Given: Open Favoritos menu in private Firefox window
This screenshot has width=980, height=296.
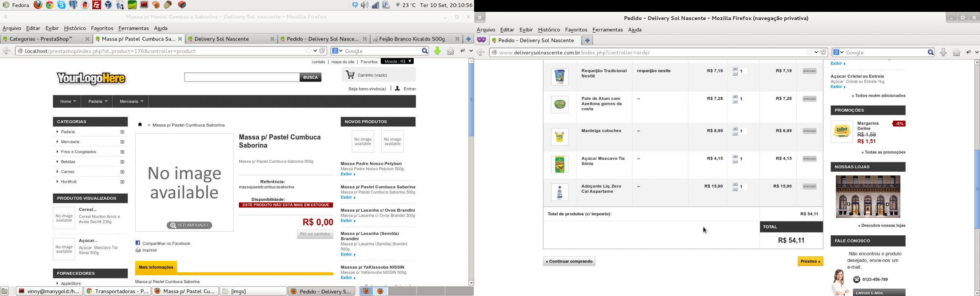Looking at the screenshot, I should [x=576, y=30].
